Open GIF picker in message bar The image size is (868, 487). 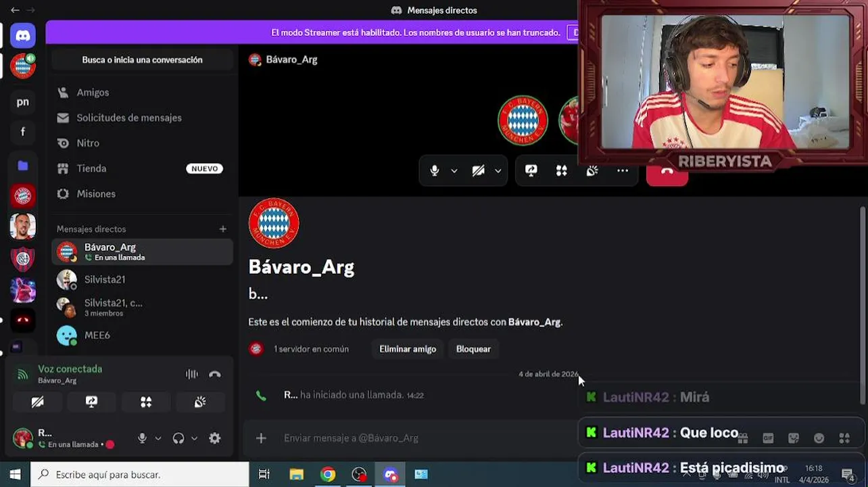click(x=768, y=438)
